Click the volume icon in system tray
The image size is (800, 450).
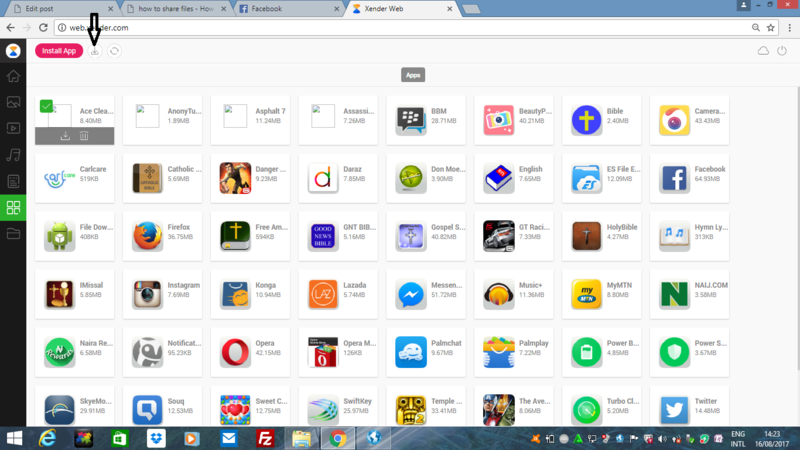coord(662,439)
